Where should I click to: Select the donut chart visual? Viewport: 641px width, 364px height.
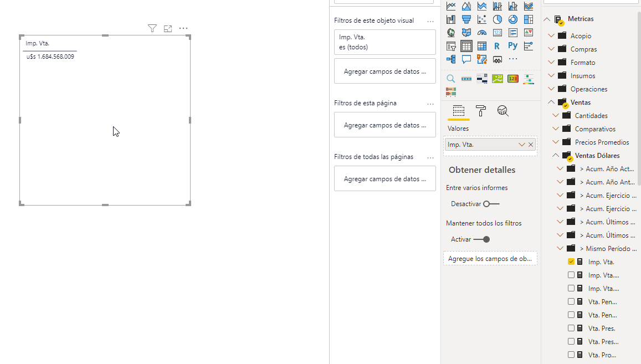coord(513,19)
